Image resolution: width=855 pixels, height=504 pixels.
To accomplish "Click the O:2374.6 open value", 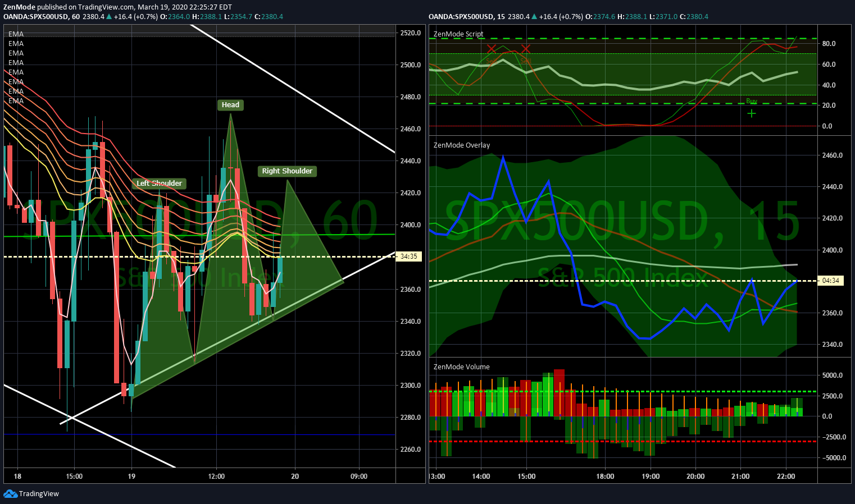I will click(x=600, y=17).
